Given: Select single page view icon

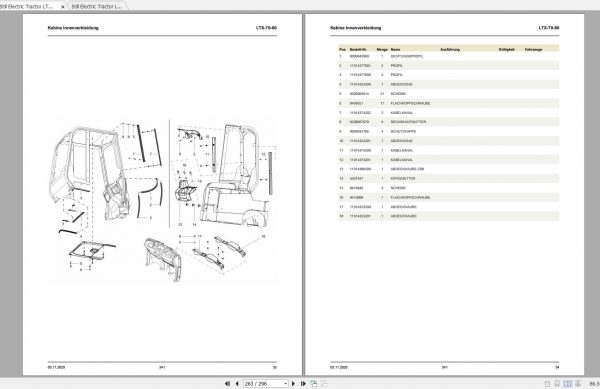Looking at the screenshot, I should point(547,384).
